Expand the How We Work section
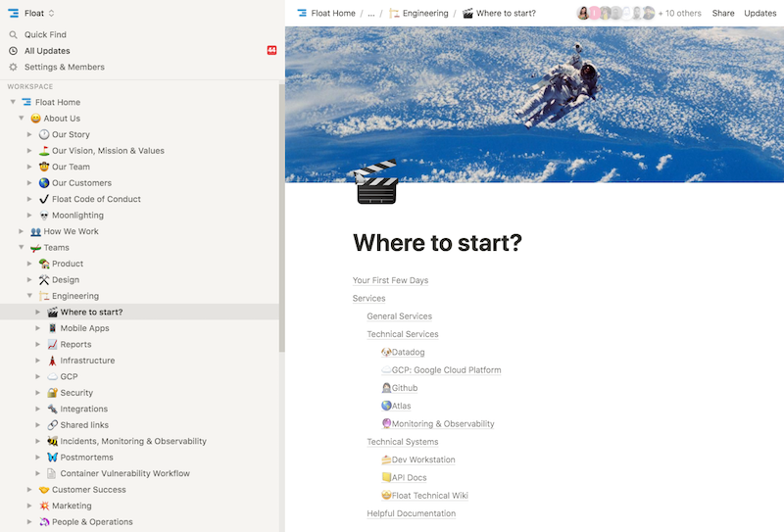 (22, 232)
